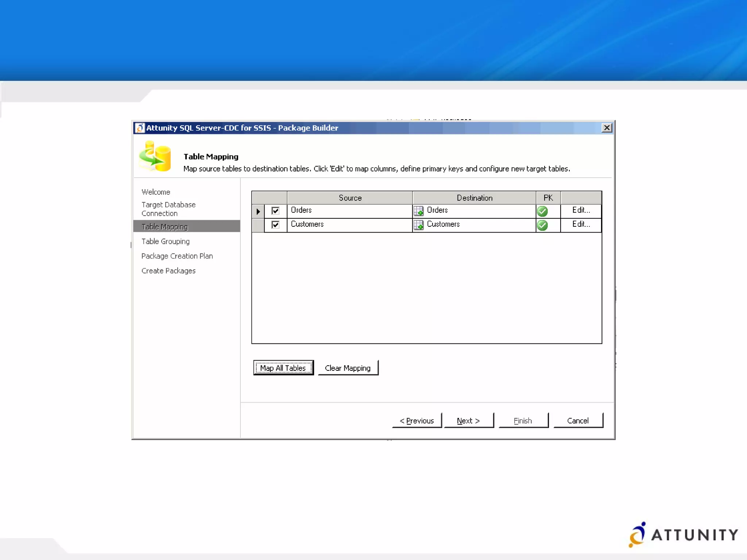Click the Map All Tables button
The height and width of the screenshot is (560, 747).
pos(283,367)
